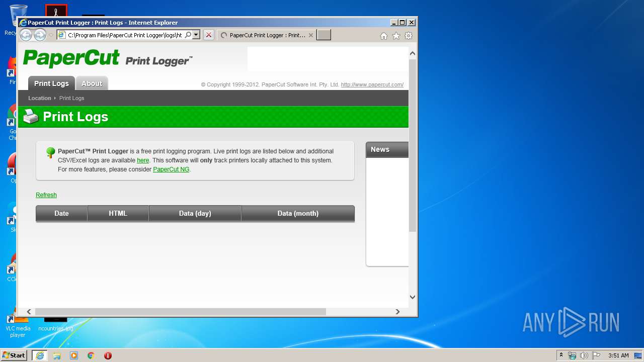Click the 3:51 AM system clock
The width and height of the screenshot is (644, 362).
(618, 355)
